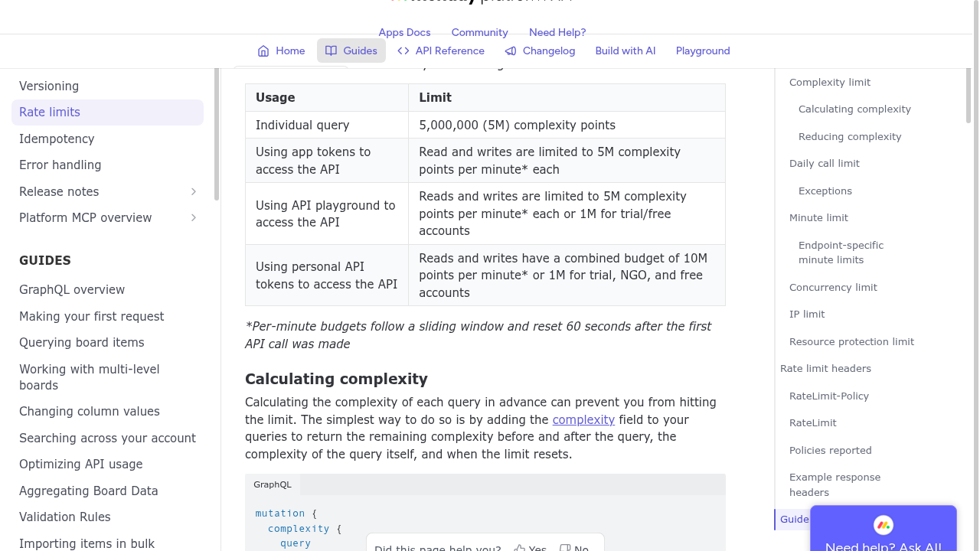
Task: Click the left sidebar scrollbar
Action: pos(217,134)
